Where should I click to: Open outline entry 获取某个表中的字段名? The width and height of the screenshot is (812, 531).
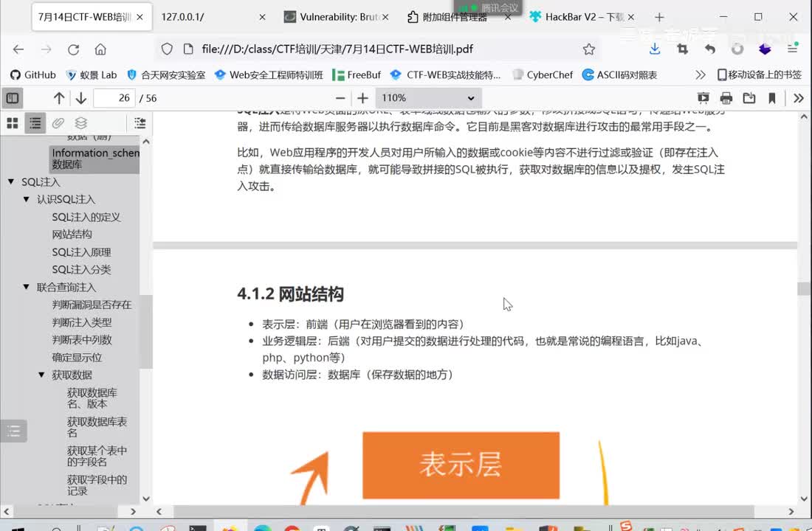tap(97, 456)
